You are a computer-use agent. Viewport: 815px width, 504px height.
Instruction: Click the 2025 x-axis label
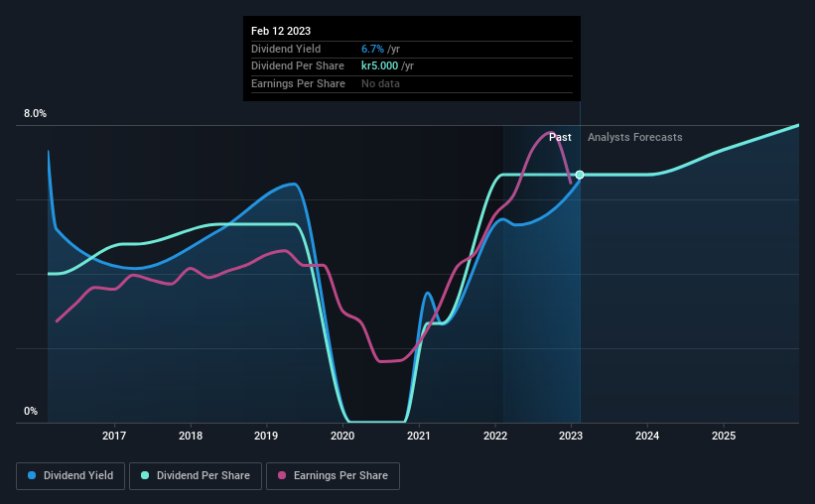[724, 436]
